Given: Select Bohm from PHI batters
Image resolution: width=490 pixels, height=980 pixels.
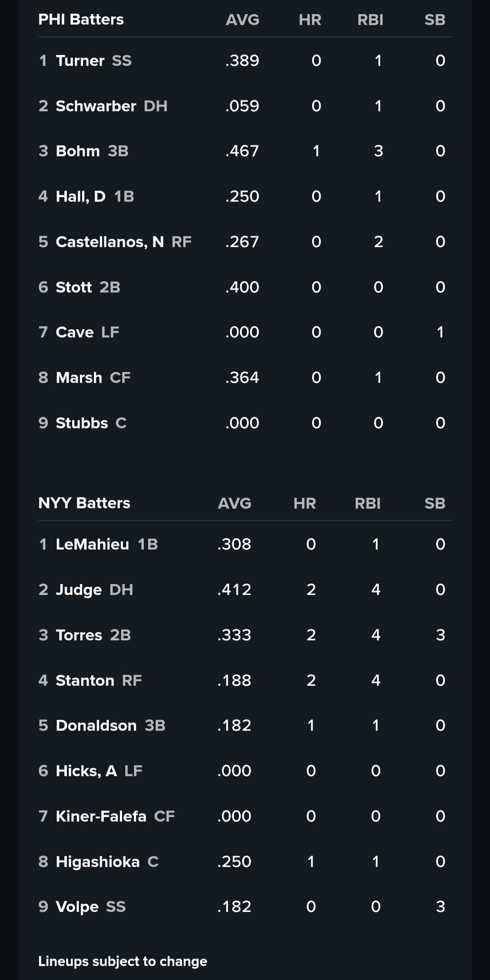Looking at the screenshot, I should 78,151.
